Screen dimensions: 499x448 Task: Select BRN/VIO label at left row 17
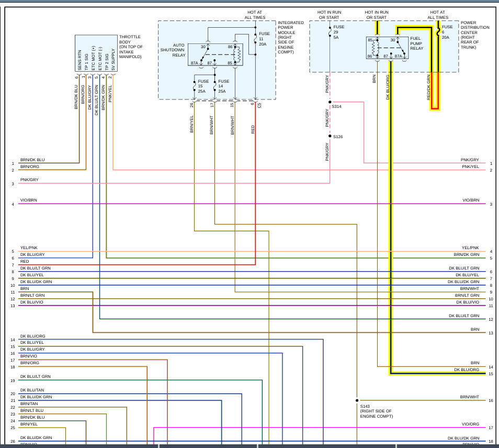(29, 356)
